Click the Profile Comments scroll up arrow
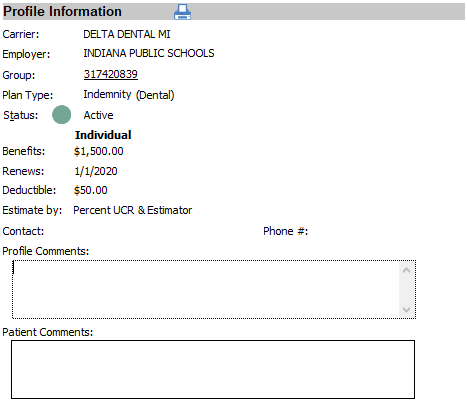 click(x=406, y=270)
